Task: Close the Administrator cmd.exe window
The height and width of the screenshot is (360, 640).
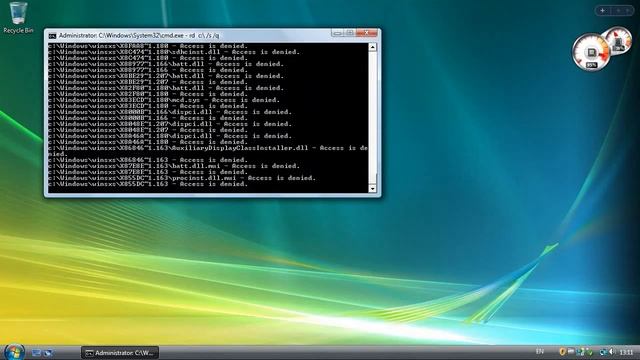Action: (x=367, y=33)
